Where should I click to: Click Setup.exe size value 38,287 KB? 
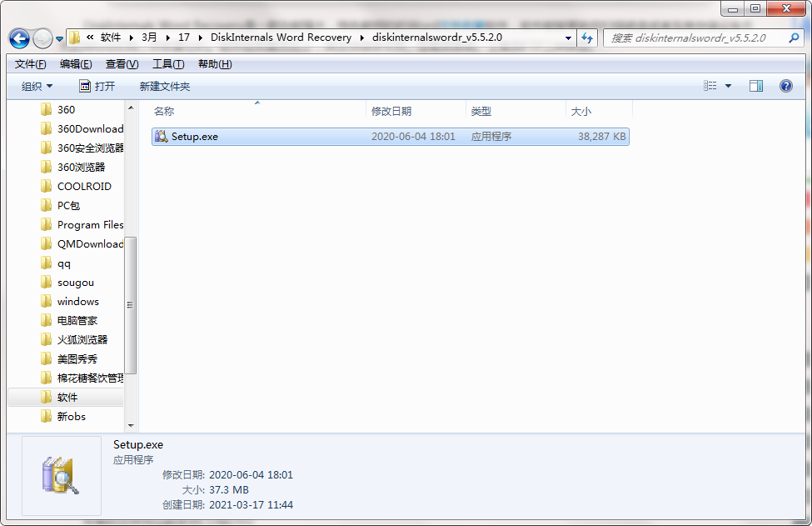point(602,137)
